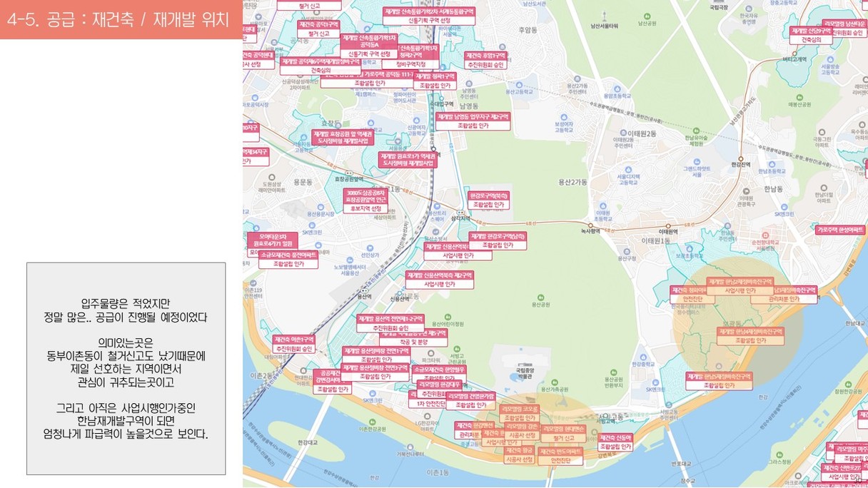Image resolution: width=868 pixels, height=488 pixels.
Task: Click the slide title 재건축 / 재개발 위치
Action: (162, 19)
